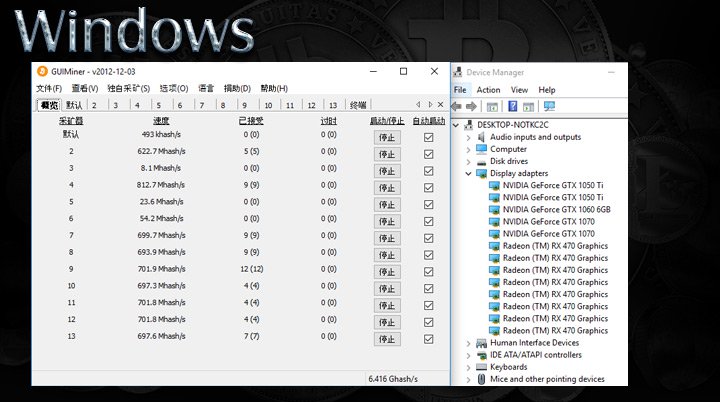Open the Action menu in Device Manager
The image size is (720, 402).
coord(488,90)
